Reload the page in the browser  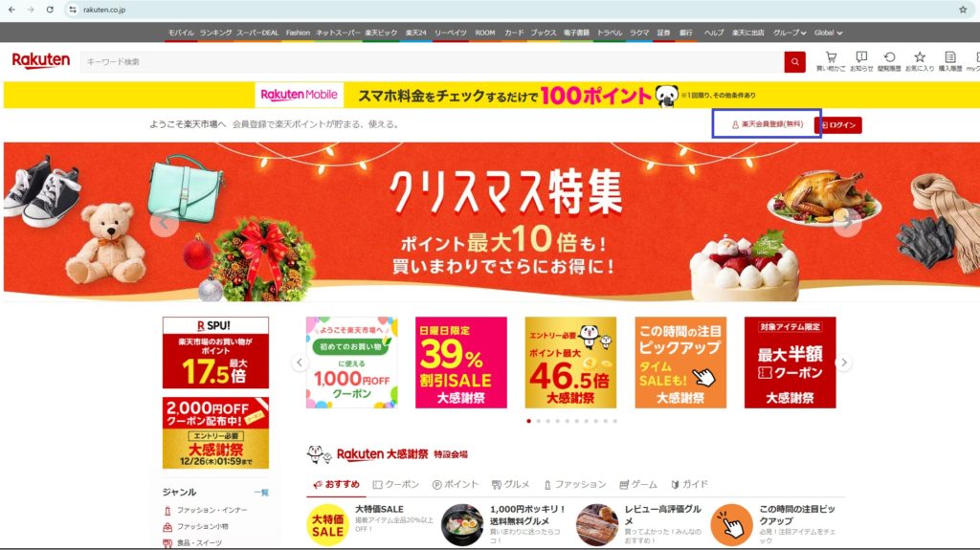pyautogui.click(x=50, y=10)
